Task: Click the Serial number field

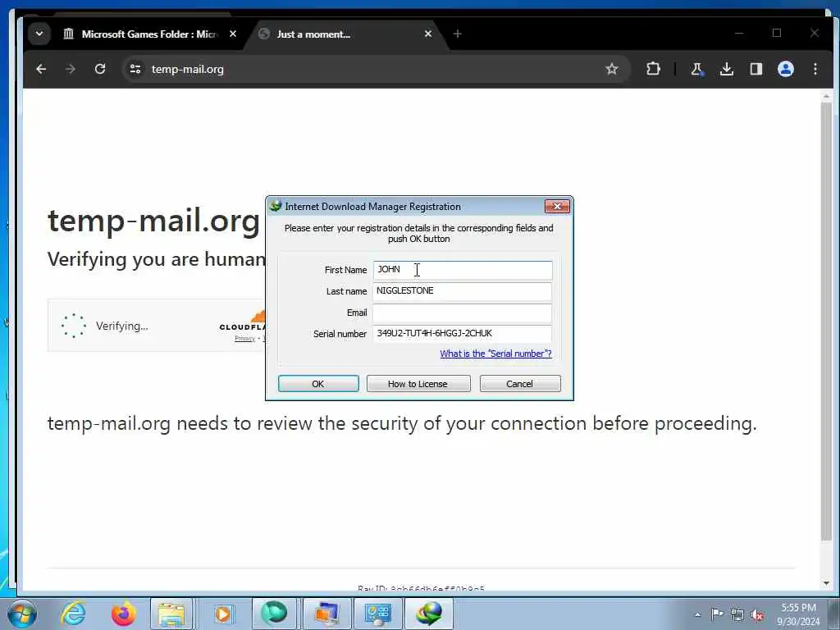Action: click(x=463, y=333)
